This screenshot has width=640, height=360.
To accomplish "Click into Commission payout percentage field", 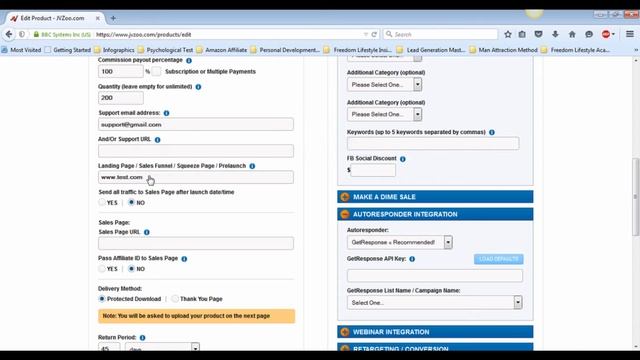I will pyautogui.click(x=121, y=71).
